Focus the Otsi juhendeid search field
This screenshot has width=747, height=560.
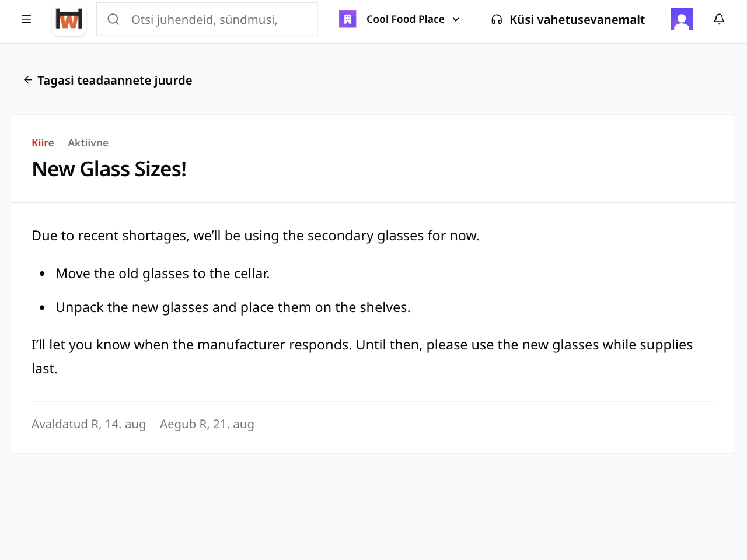click(207, 19)
